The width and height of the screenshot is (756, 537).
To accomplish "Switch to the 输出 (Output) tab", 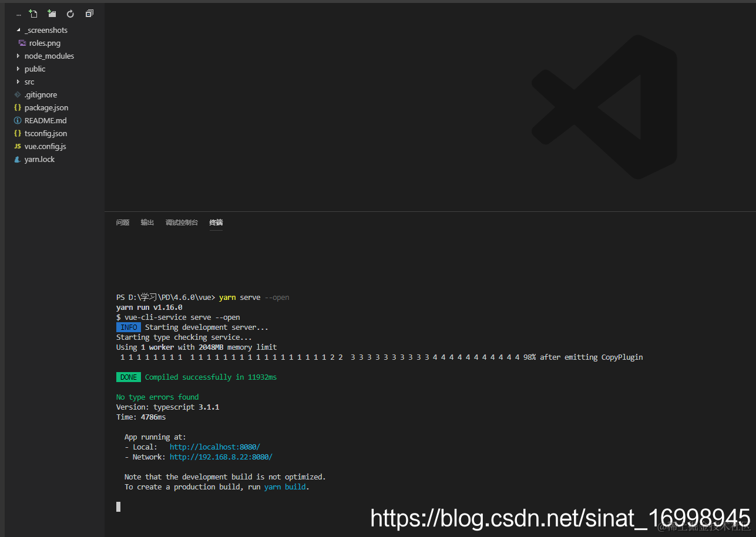I will pyautogui.click(x=147, y=222).
